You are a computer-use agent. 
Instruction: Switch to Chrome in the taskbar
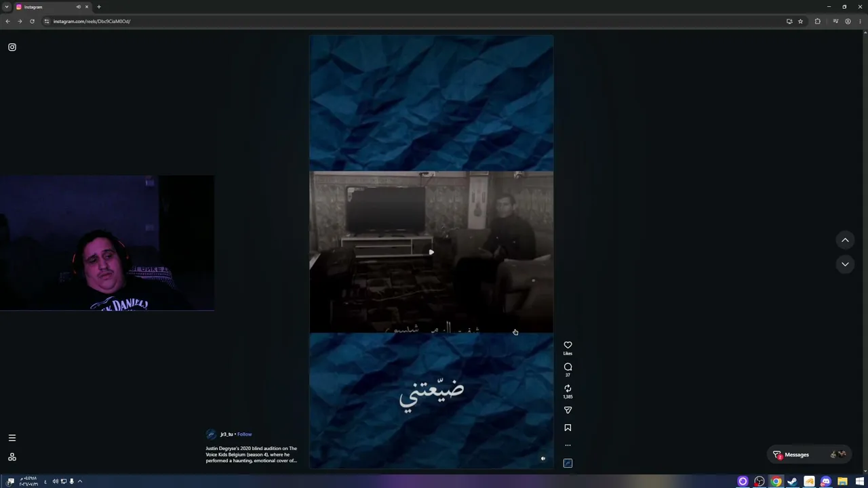pos(776,482)
